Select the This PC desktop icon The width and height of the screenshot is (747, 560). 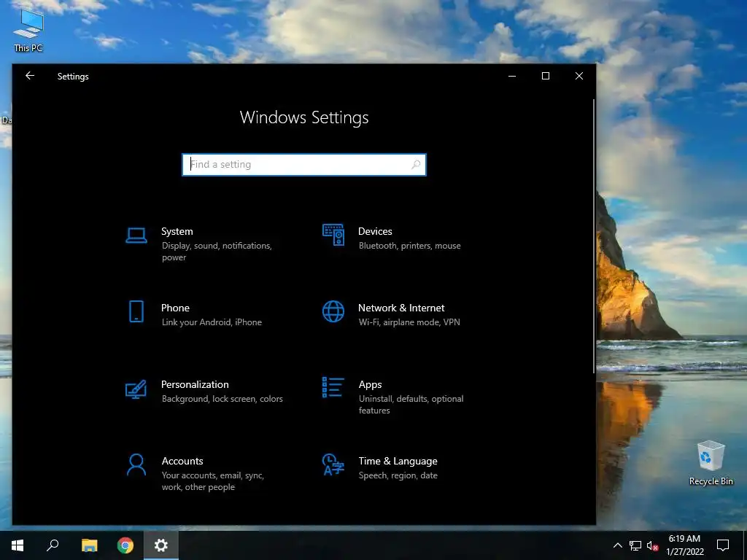click(28, 31)
